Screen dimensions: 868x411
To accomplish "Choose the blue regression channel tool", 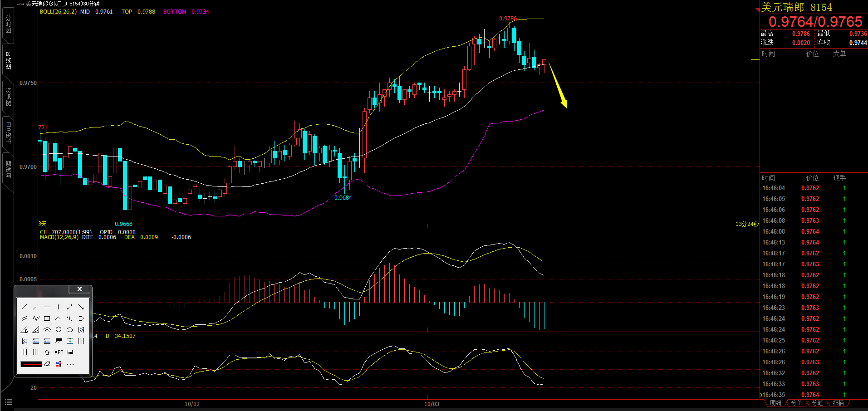I will [81, 330].
